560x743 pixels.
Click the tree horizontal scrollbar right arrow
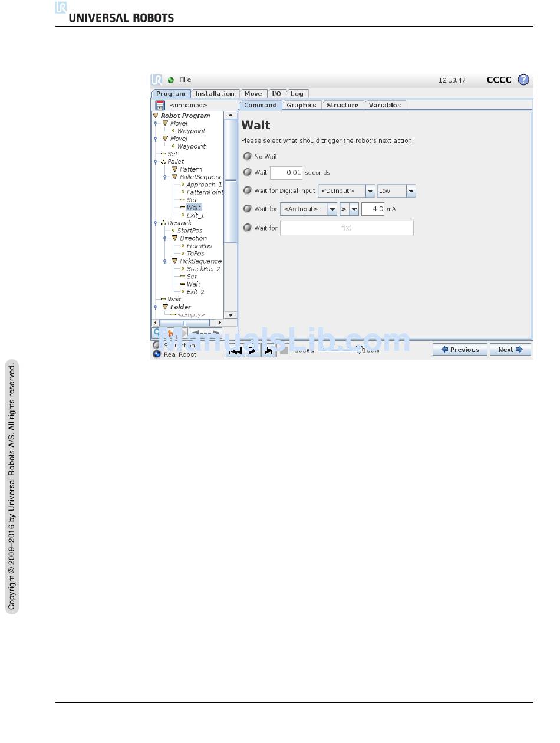220,323
